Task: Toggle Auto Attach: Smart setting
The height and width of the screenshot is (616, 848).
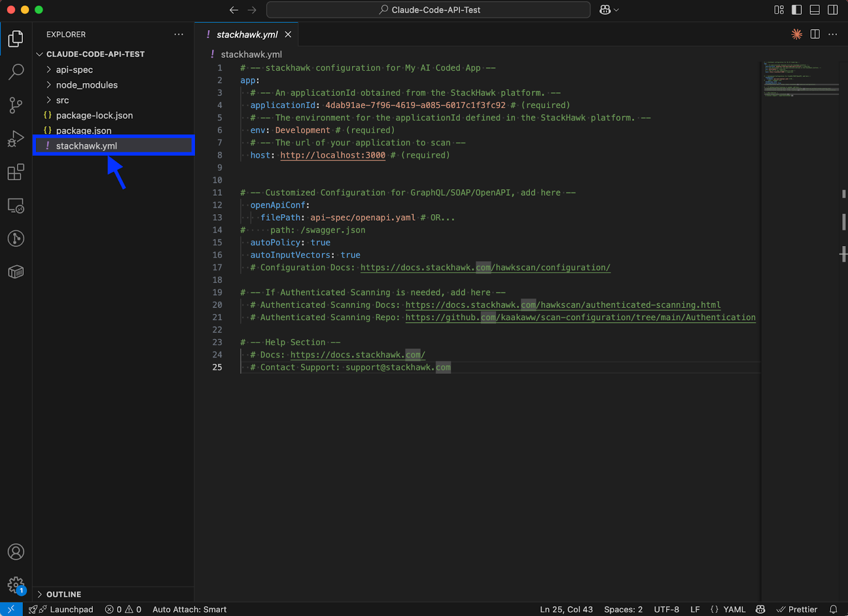Action: pos(189,609)
